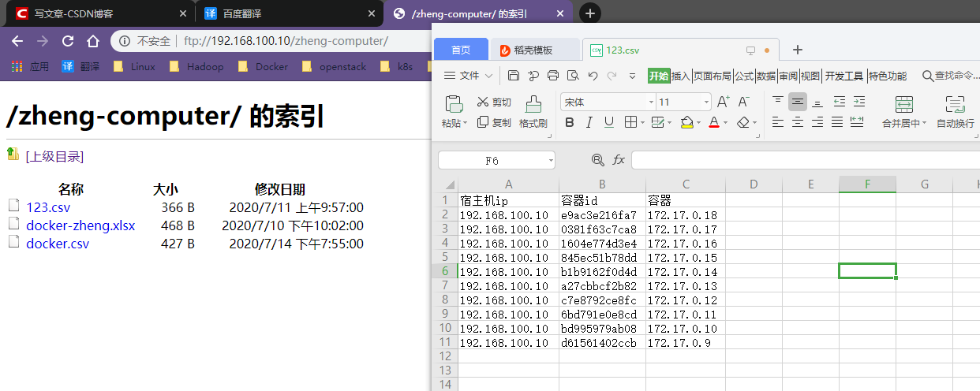Open docker-zheng.xlsx link in browser
980x391 pixels.
[80, 225]
